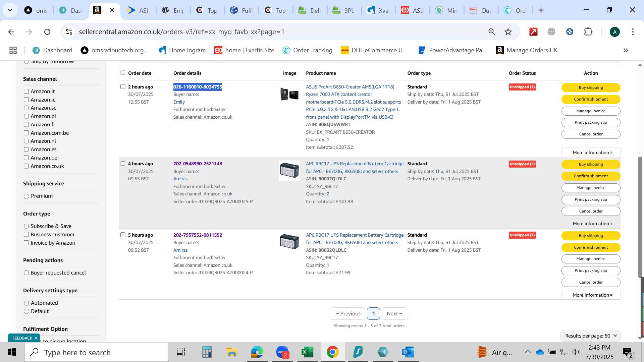Viewport: 644px width, 362px height.
Task: Expand More information for order 202-0548990-2521148
Action: (592, 224)
